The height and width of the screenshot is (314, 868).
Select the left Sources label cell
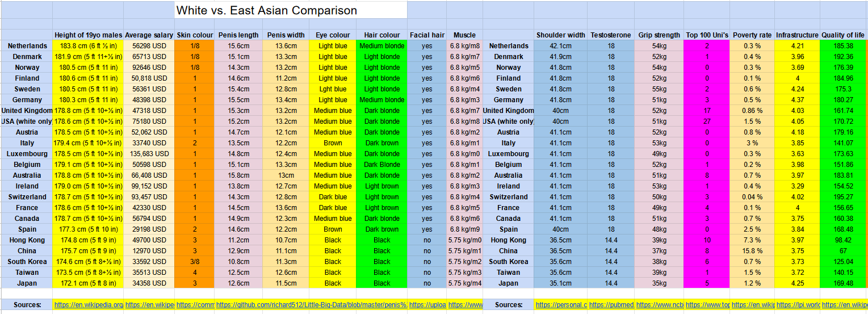click(27, 305)
